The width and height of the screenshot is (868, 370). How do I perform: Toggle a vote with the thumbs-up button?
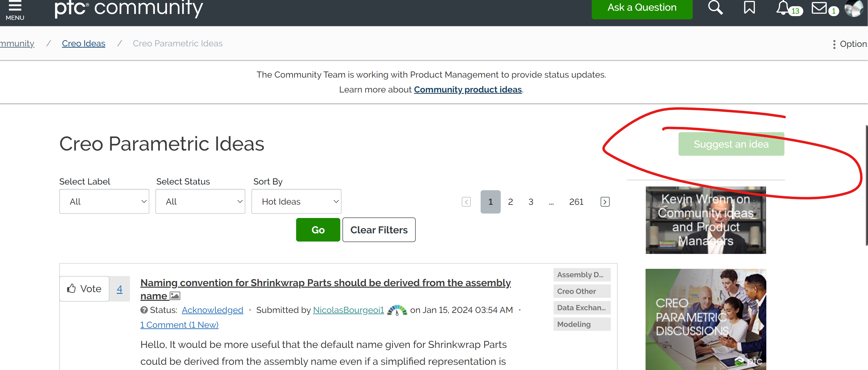click(84, 288)
